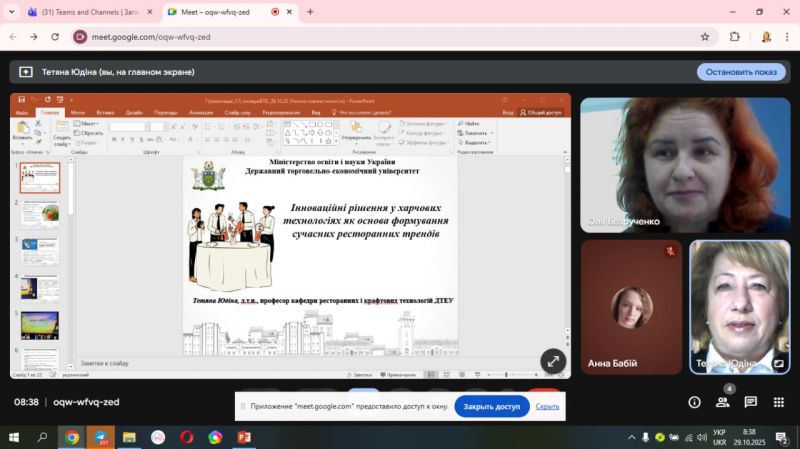Bookmark this page with star icon
800x449 pixels.
[705, 37]
